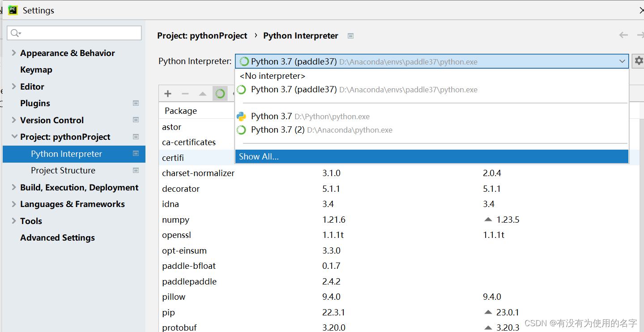Select Show All... in interpreter list

431,156
